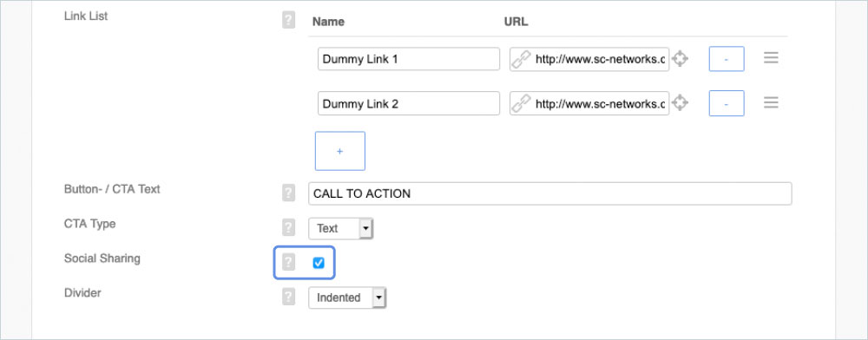Screen dimensions: 868x340
Task: Add a new link with plus button
Action: point(340,151)
